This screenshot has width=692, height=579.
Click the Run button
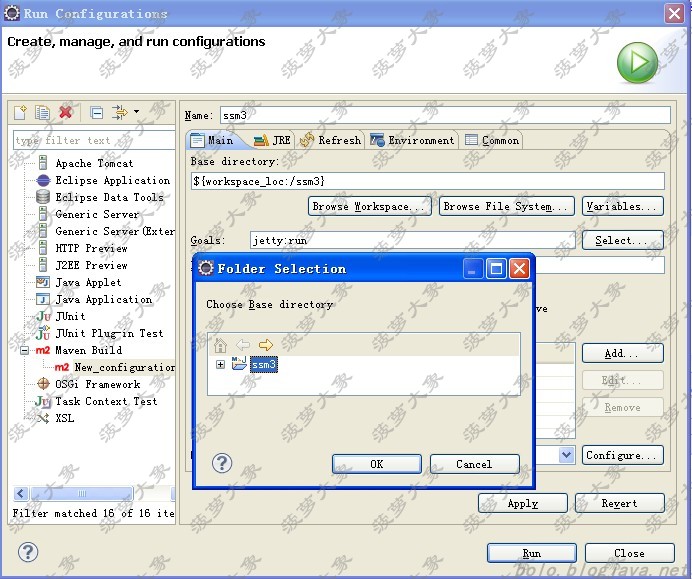click(x=532, y=553)
